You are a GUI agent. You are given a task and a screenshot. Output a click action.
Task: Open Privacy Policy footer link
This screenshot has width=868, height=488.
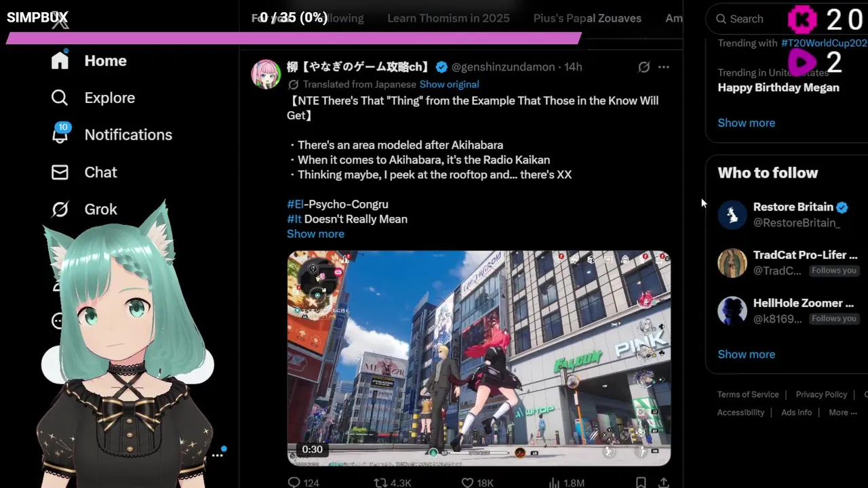click(821, 394)
